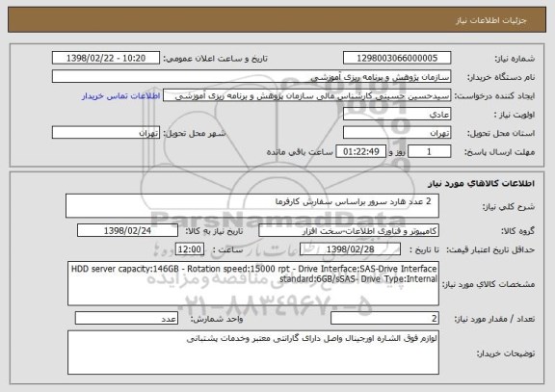Click the countdown timer 01:22:49
The width and height of the screenshot is (555, 392).
coord(360,152)
